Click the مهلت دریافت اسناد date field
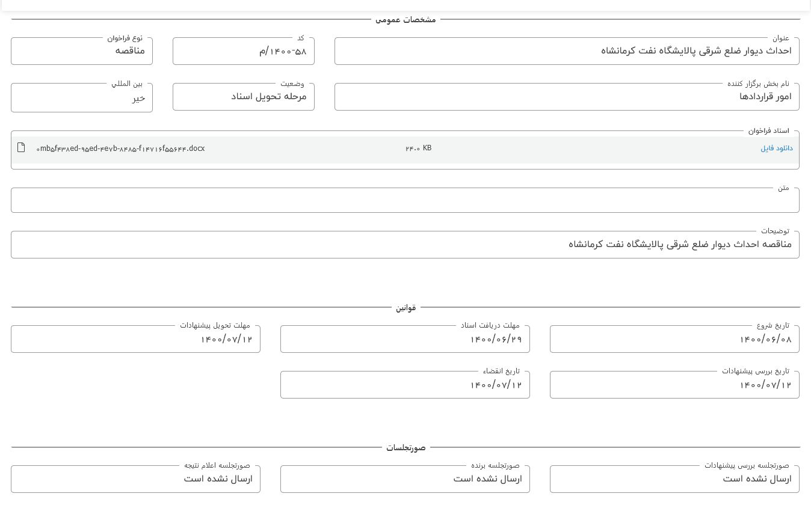The width and height of the screenshot is (811, 532). 405,339
